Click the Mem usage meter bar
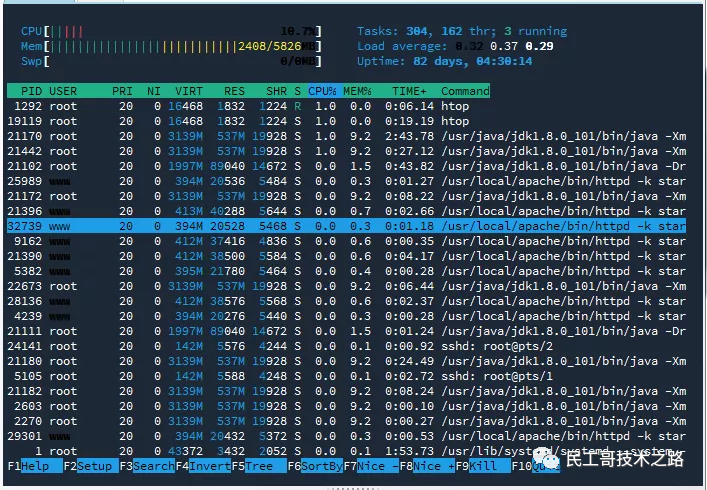This screenshot has height=490, width=707. (x=171, y=46)
